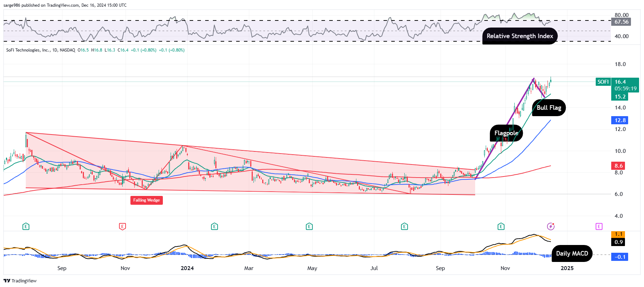Click the red earnings marker near Nov
This screenshot has height=287, width=644.
(122, 226)
